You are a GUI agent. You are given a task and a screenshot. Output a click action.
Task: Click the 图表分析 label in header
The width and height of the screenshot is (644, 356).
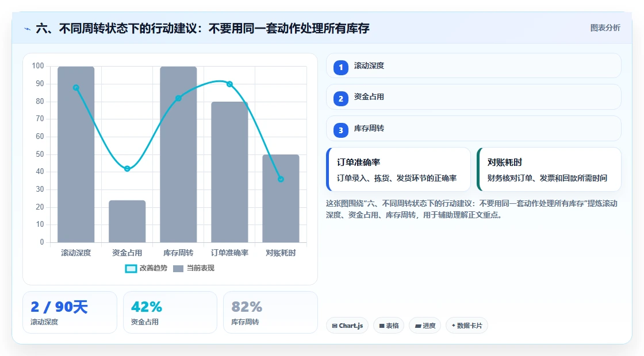coord(605,28)
